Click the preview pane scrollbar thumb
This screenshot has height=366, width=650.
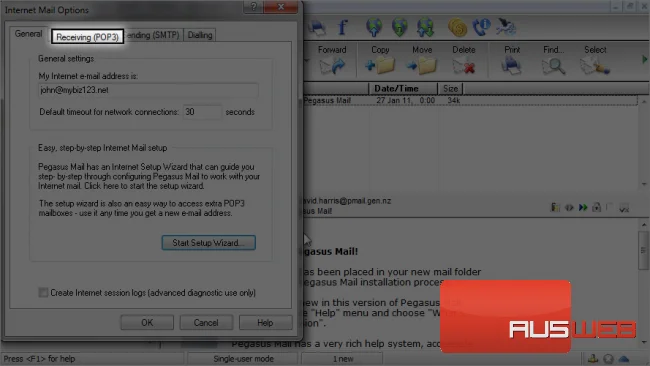643,250
